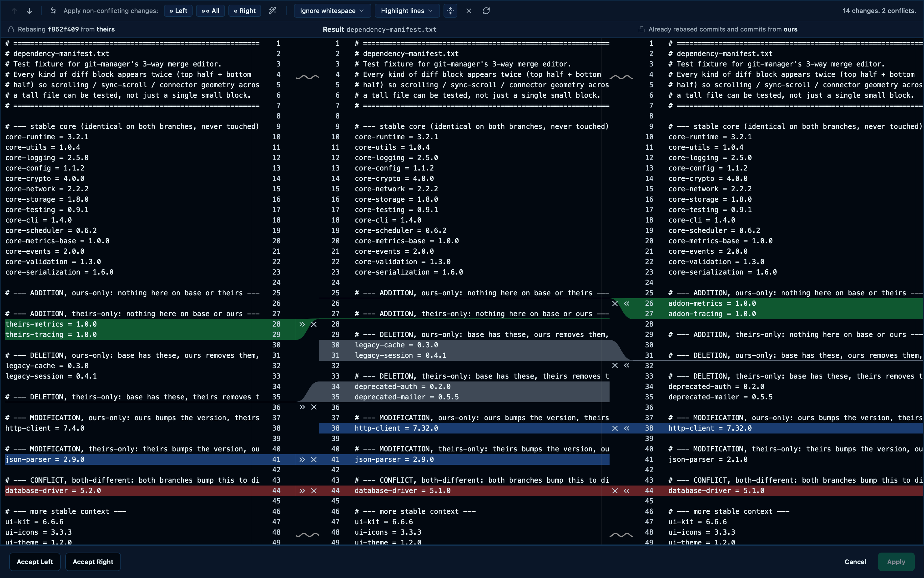The width and height of the screenshot is (924, 578).
Task: Ignore addon-metrics addition with X at line 26
Action: pyautogui.click(x=615, y=303)
